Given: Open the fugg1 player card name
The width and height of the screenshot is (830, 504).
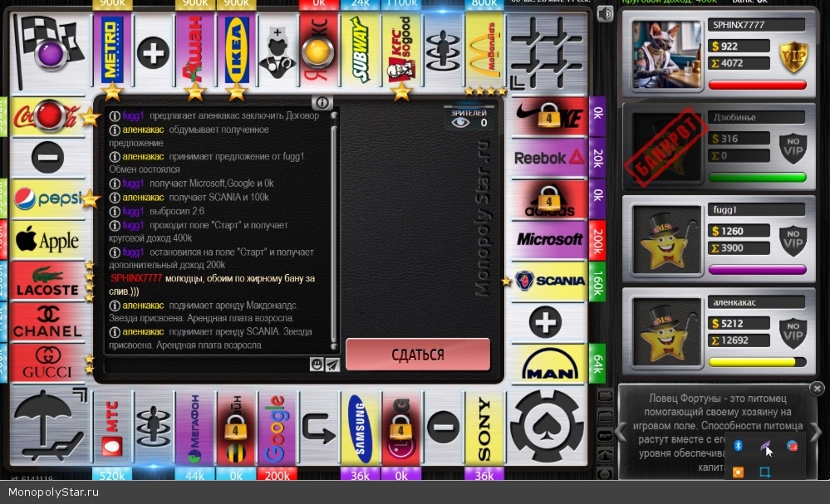Looking at the screenshot, I should [x=756, y=210].
